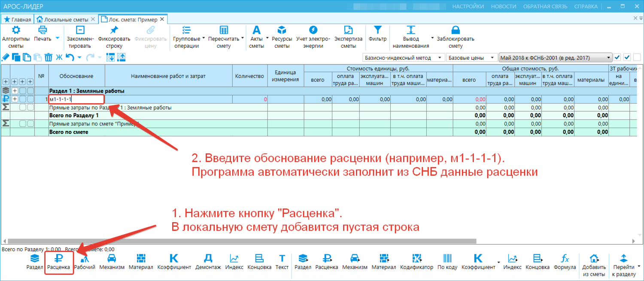Click the leftmost header plus expander
The width and height of the screenshot is (644, 281).
(x=6, y=81)
